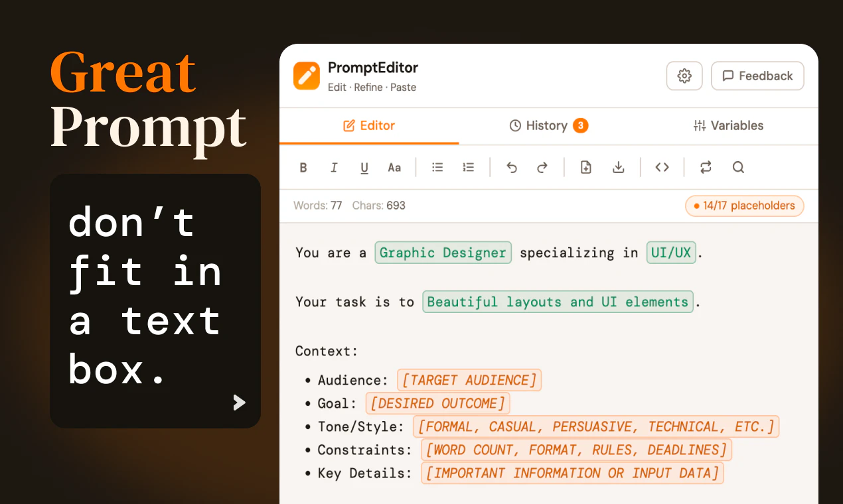Viewport: 843px width, 504px height.
Task: Click the Constraints: bullet label
Action: tap(365, 450)
